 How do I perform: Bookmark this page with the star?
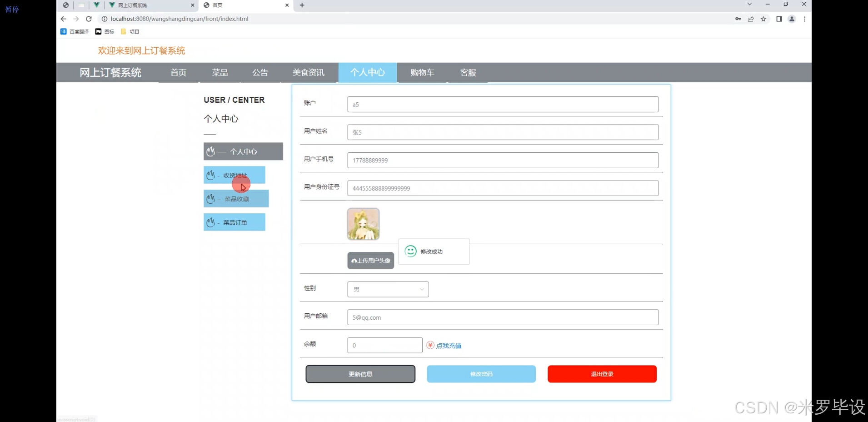763,19
